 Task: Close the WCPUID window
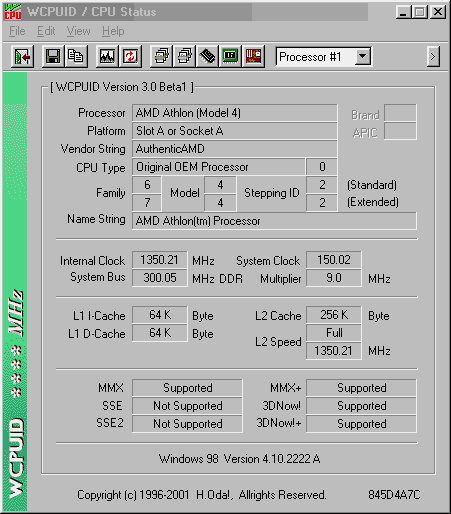(438, 12)
